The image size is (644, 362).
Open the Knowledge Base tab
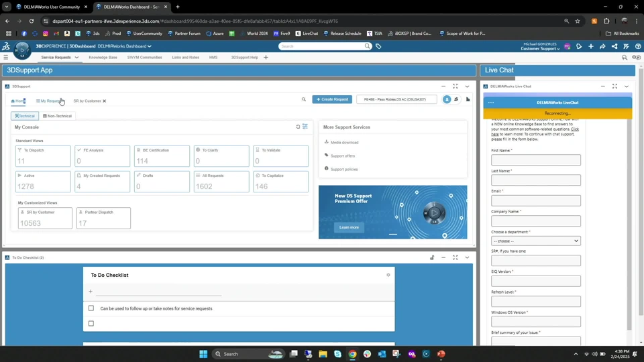103,58
